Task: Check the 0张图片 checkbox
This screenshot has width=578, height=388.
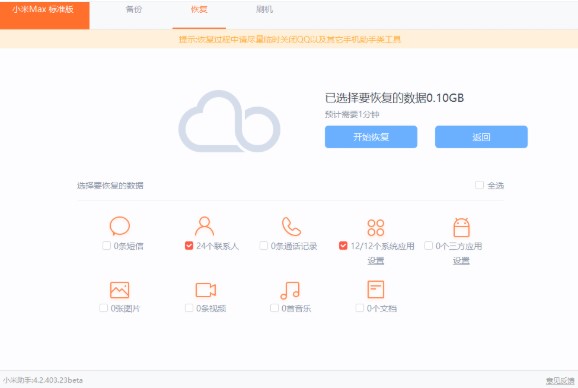Action: pos(103,308)
